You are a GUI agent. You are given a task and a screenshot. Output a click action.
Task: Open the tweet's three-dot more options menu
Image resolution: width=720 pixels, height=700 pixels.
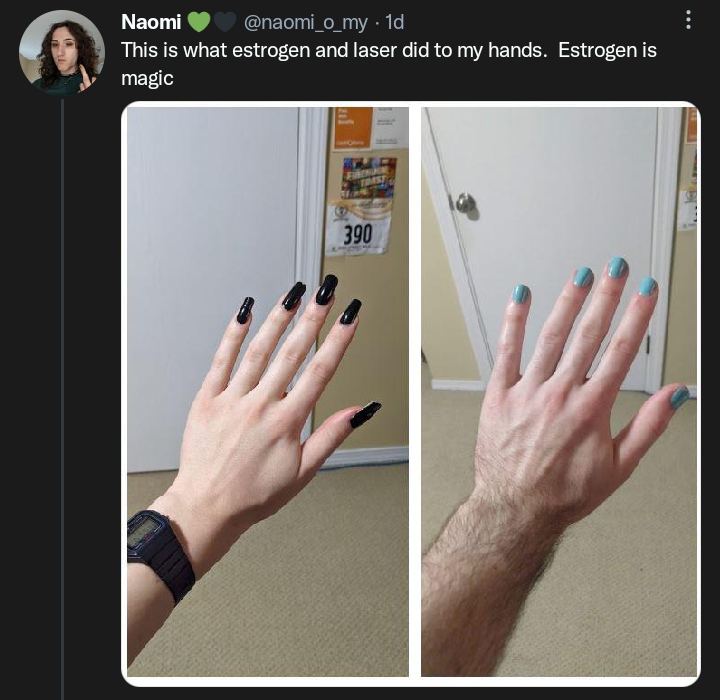[688, 20]
